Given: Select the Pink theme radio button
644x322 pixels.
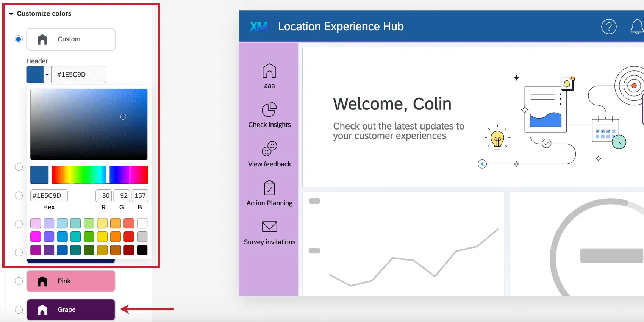Looking at the screenshot, I should point(19,281).
